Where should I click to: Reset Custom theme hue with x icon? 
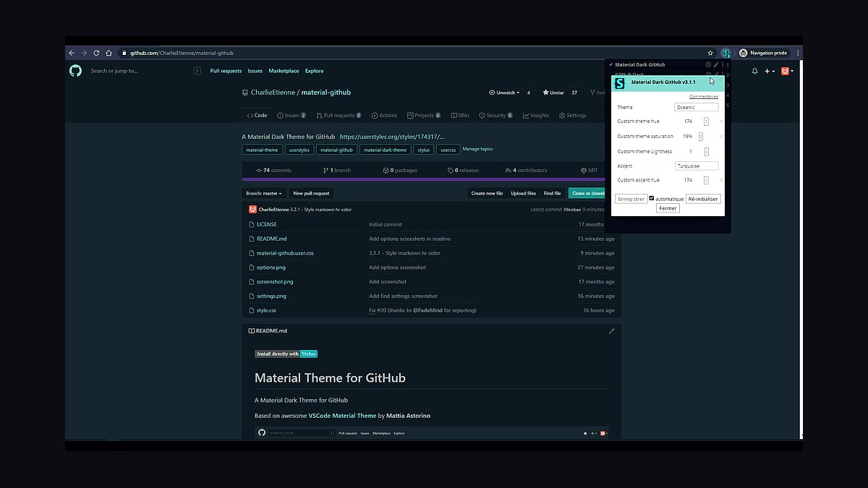pyautogui.click(x=721, y=121)
